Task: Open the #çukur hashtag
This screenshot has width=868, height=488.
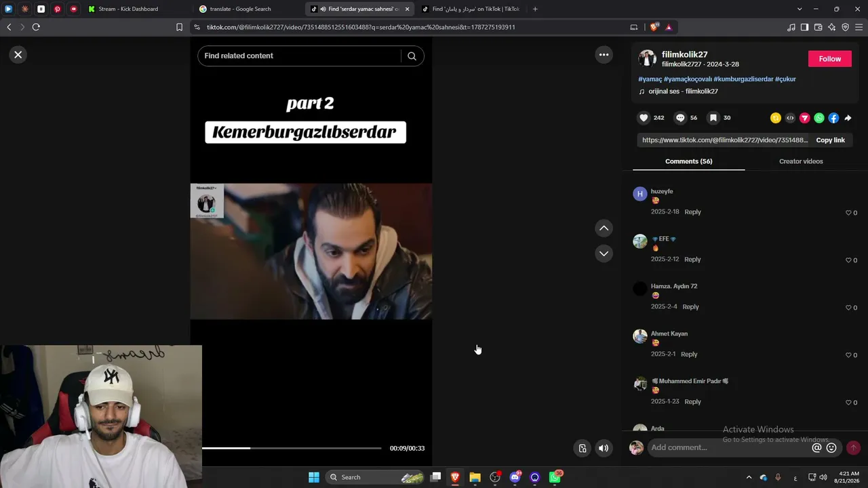Action: point(785,79)
